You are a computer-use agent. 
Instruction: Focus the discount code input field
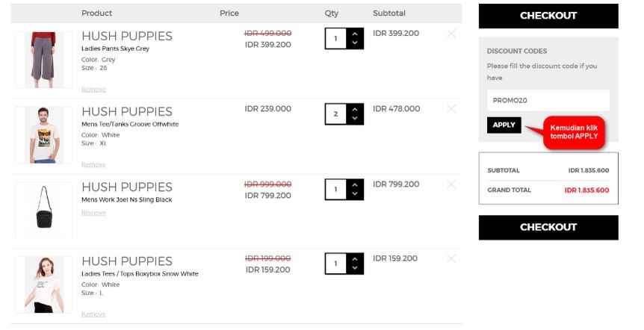pyautogui.click(x=548, y=100)
